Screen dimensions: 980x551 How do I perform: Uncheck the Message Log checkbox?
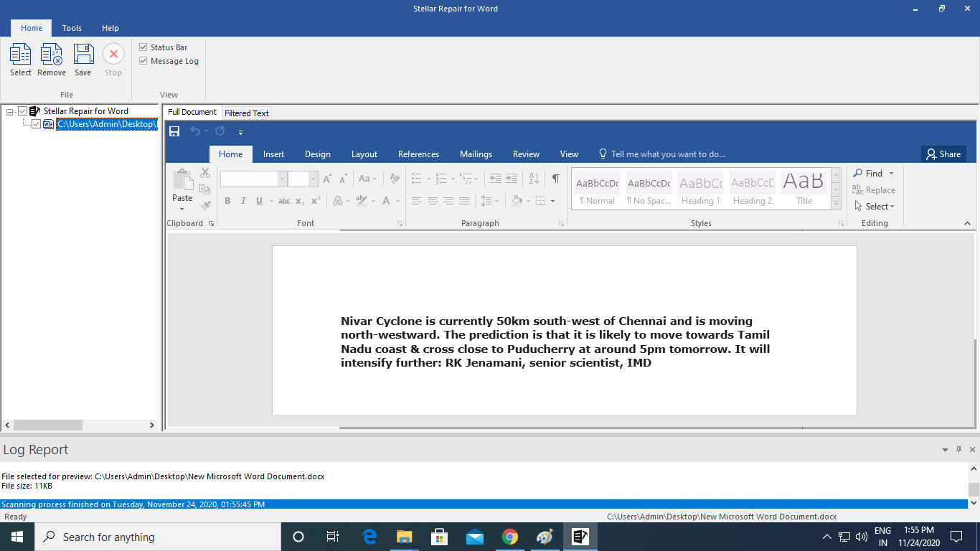tap(143, 61)
